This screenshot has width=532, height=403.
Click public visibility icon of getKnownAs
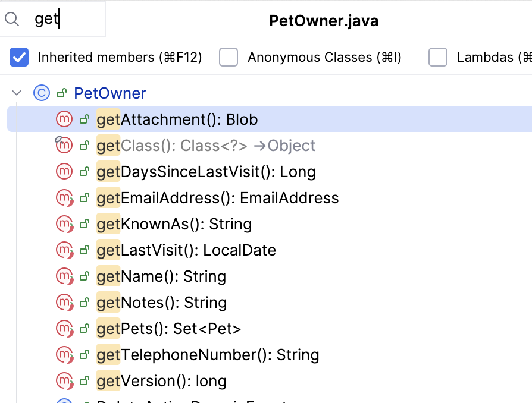pyautogui.click(x=84, y=223)
